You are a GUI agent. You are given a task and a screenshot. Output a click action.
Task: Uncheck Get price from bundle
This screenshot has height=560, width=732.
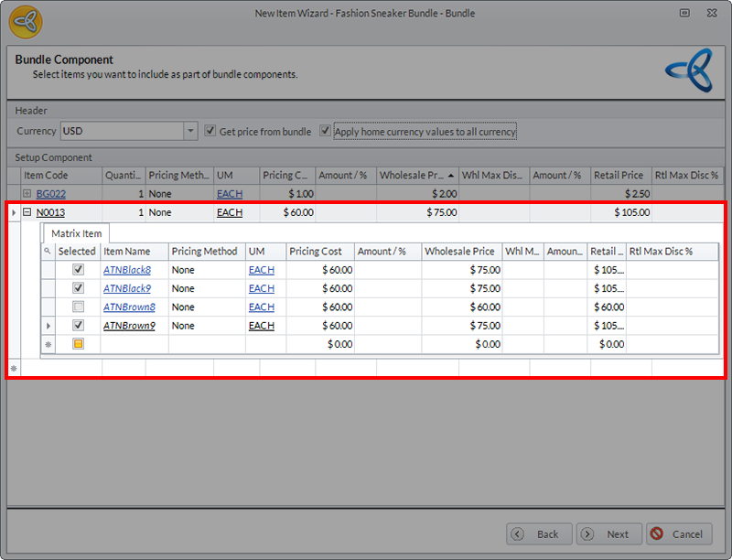[210, 131]
